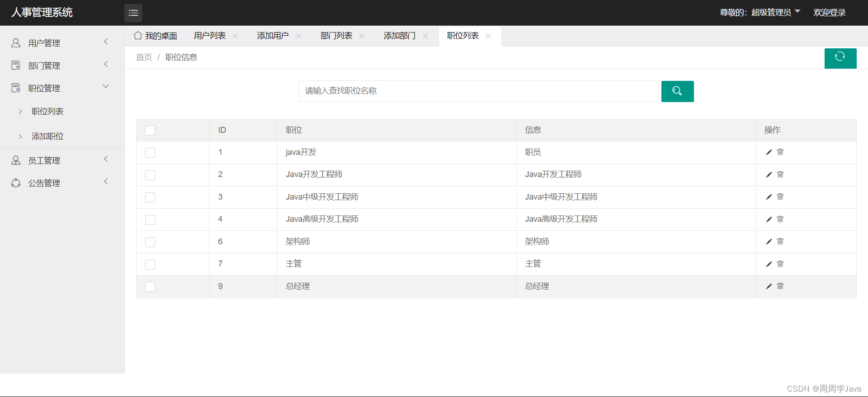
Task: Delete the Java中级开发工程师 row
Action: 780,196
